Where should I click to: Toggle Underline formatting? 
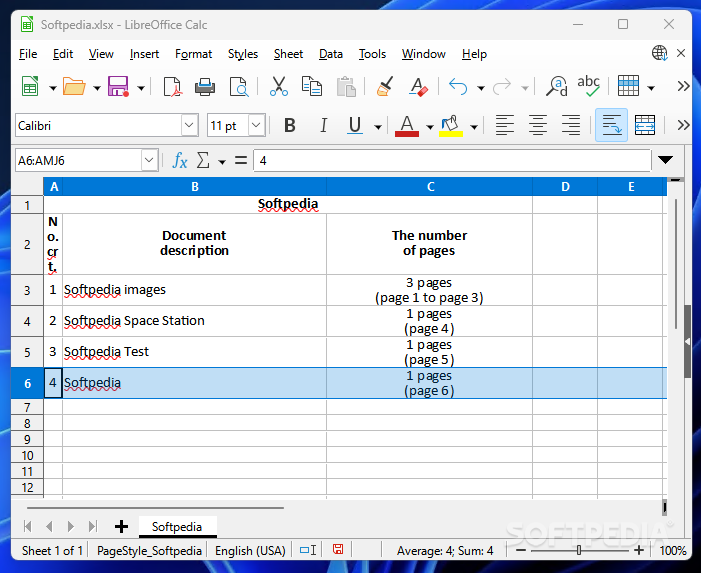point(355,125)
